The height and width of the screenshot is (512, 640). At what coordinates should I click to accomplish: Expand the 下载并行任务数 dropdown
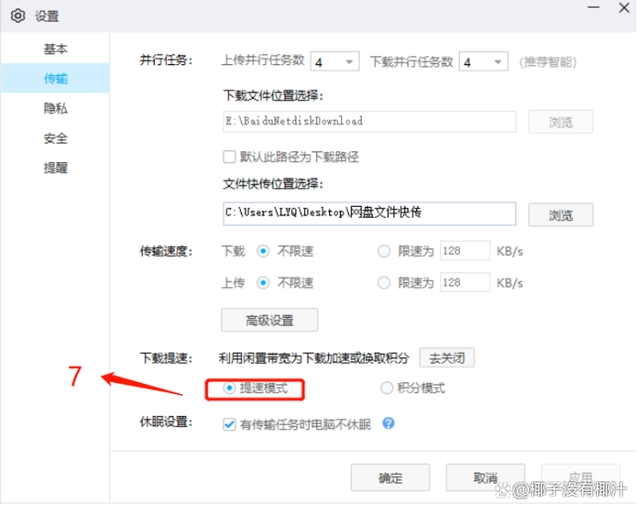(x=483, y=62)
